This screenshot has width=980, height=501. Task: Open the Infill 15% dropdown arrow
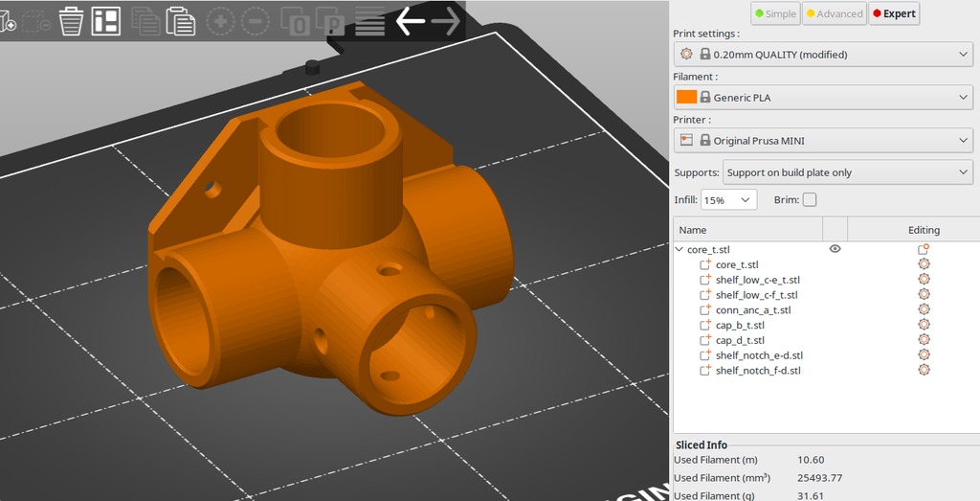coord(745,199)
